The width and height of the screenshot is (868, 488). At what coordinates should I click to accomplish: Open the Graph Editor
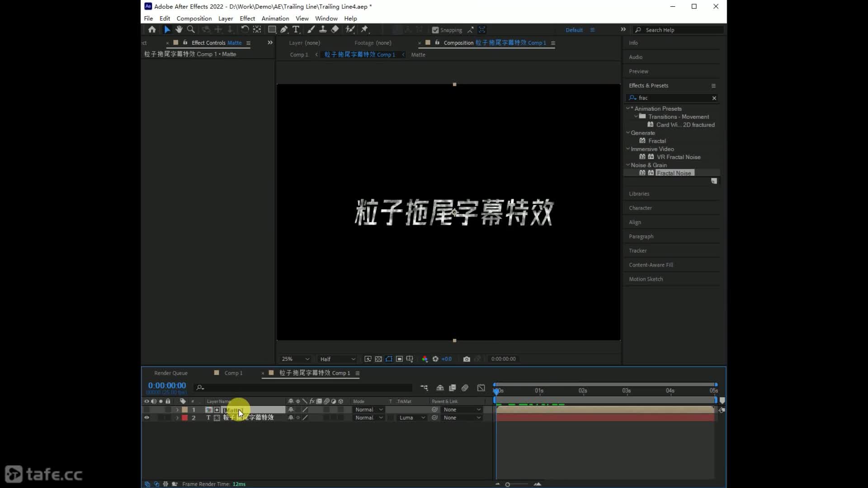point(481,388)
